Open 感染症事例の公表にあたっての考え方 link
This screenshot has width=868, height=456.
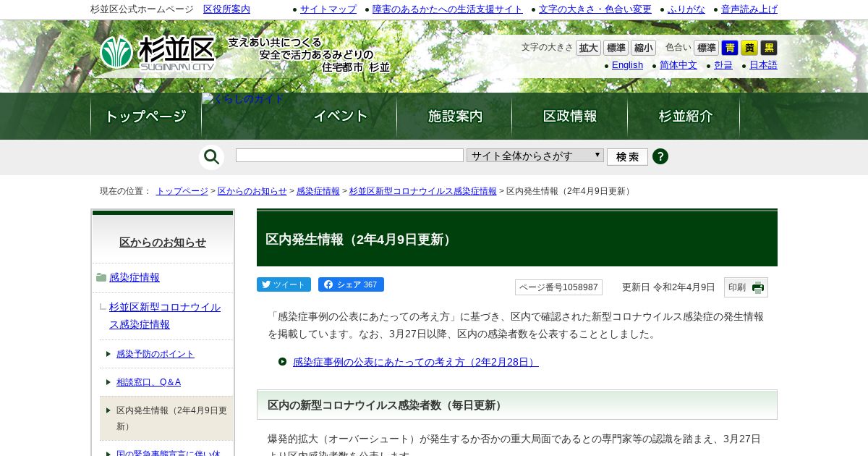click(416, 362)
